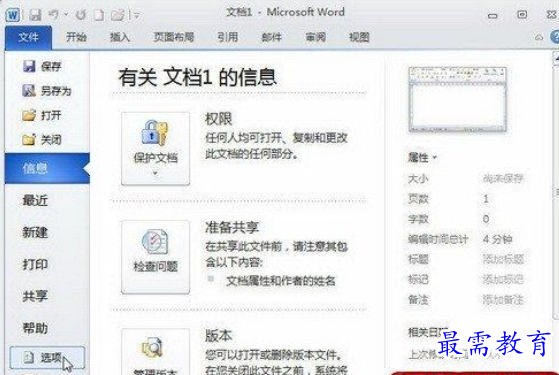Image resolution: width=559 pixels, height=375 pixels.
Task: Minimize the Word window
Action: [x=493, y=15]
